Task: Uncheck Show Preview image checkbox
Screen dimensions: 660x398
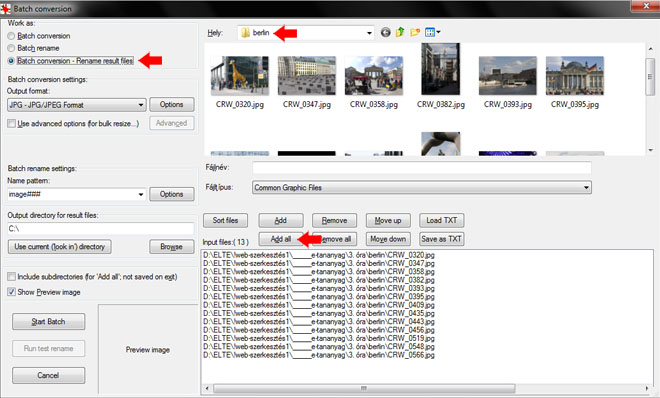Action: point(11,292)
